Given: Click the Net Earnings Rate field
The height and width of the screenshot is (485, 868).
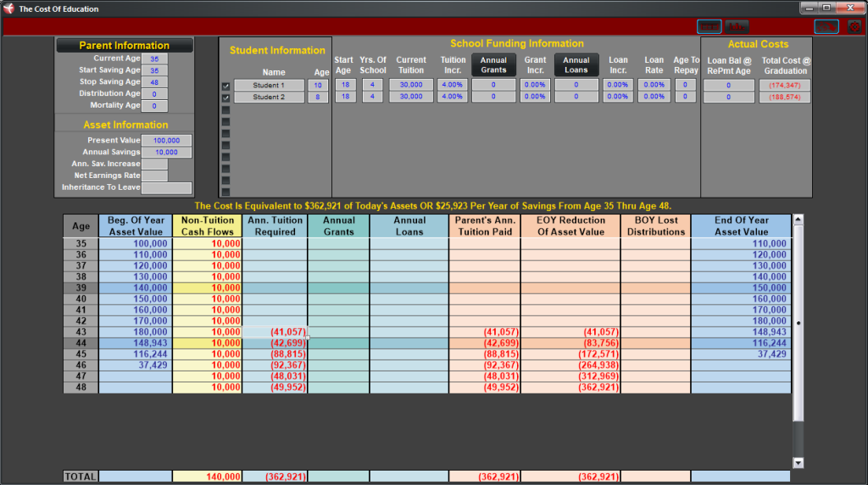Looking at the screenshot, I should [154, 176].
